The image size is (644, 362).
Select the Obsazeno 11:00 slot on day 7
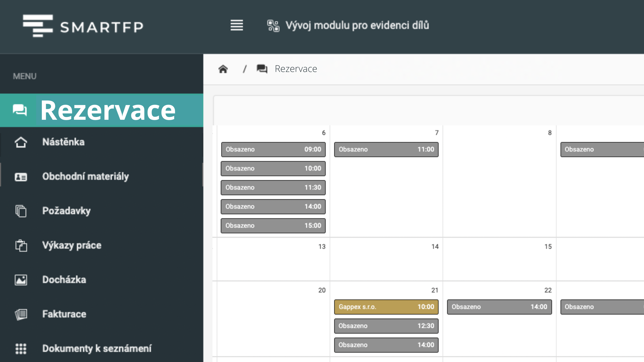pos(386,149)
